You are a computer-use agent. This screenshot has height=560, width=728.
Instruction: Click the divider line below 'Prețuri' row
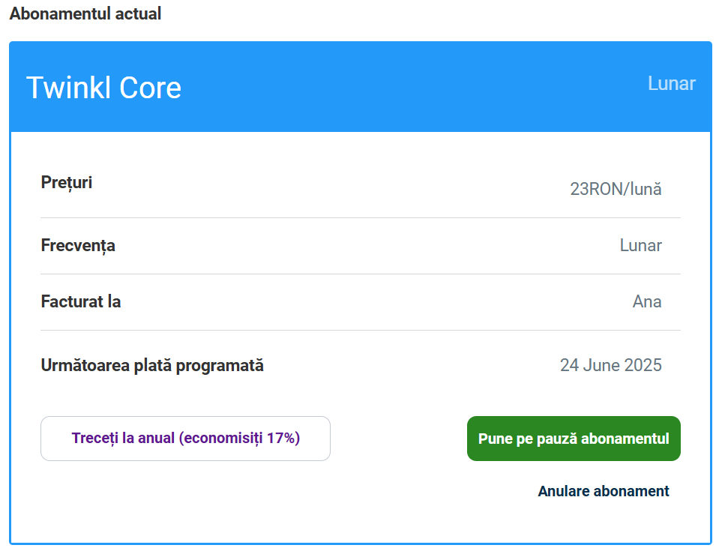click(361, 217)
